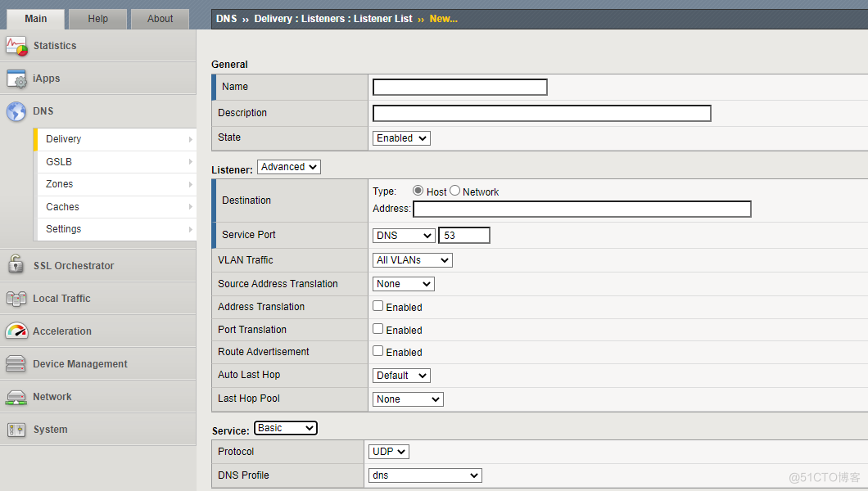The height and width of the screenshot is (491, 868).
Task: Click the iApps gear window icon
Action: click(x=16, y=79)
